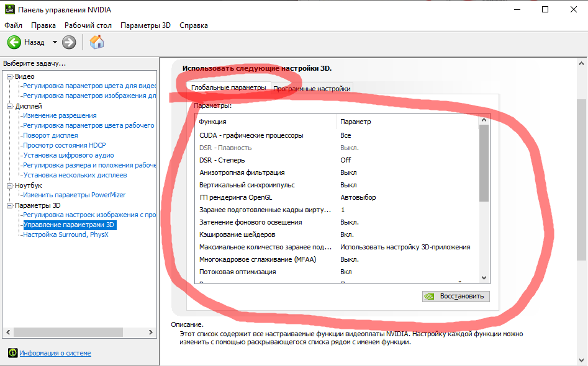Click the settings list scroll-down arrow
This screenshot has width=588, height=366.
coord(484,278)
